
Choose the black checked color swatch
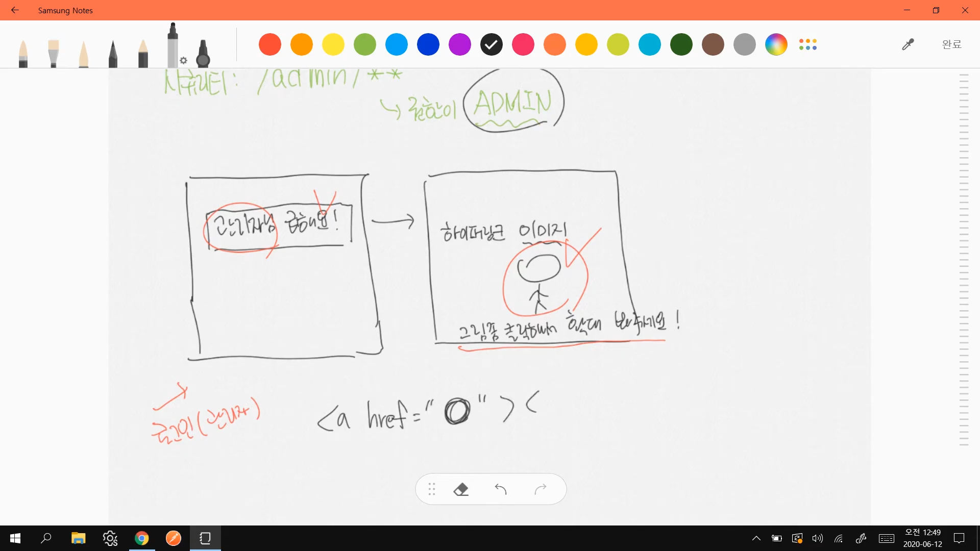click(x=491, y=44)
